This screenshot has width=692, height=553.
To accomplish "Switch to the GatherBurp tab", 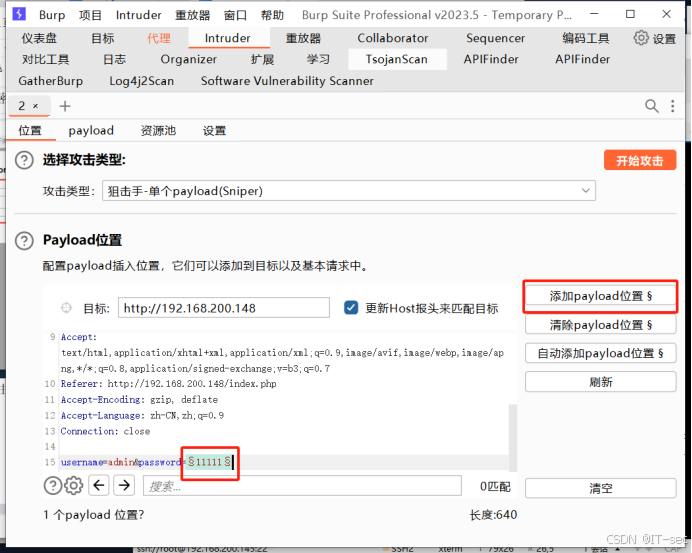I will click(x=51, y=81).
